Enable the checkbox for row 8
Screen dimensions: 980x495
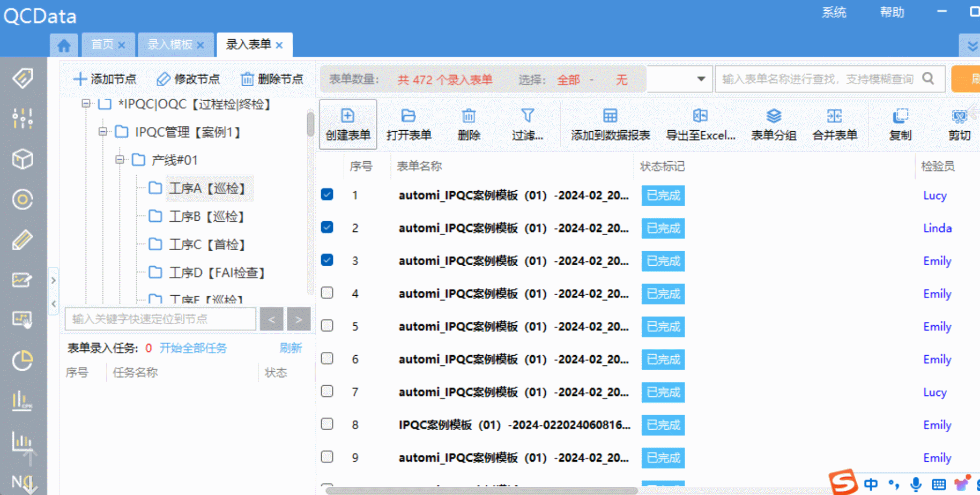326,424
